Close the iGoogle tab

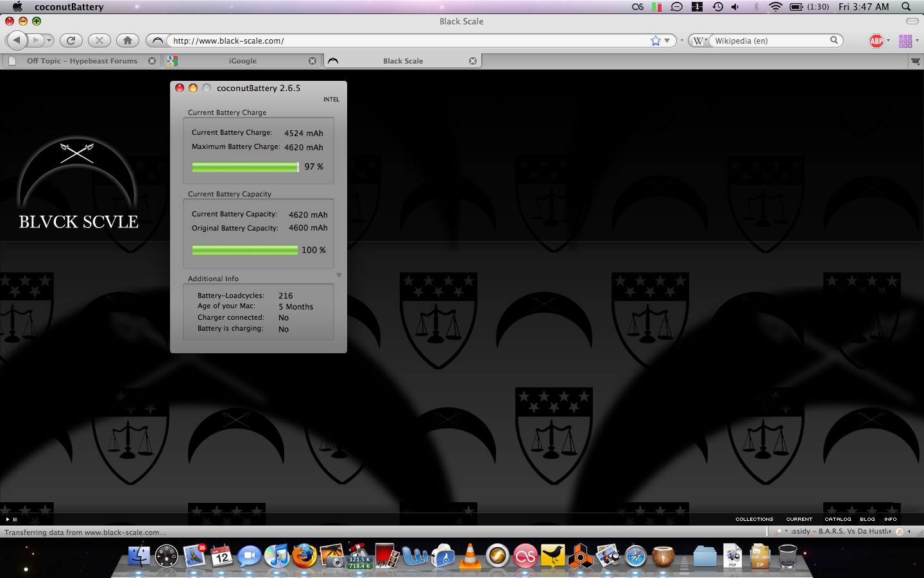[312, 61]
